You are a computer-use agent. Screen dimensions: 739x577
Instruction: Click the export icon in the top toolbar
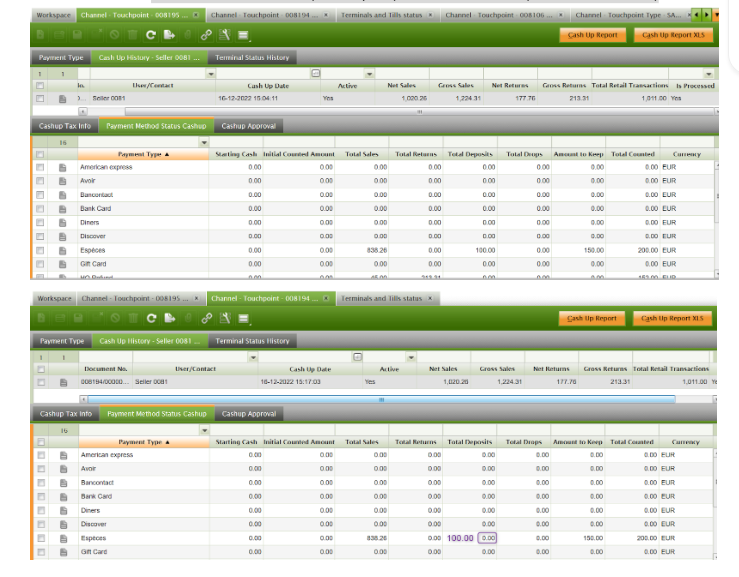point(170,36)
